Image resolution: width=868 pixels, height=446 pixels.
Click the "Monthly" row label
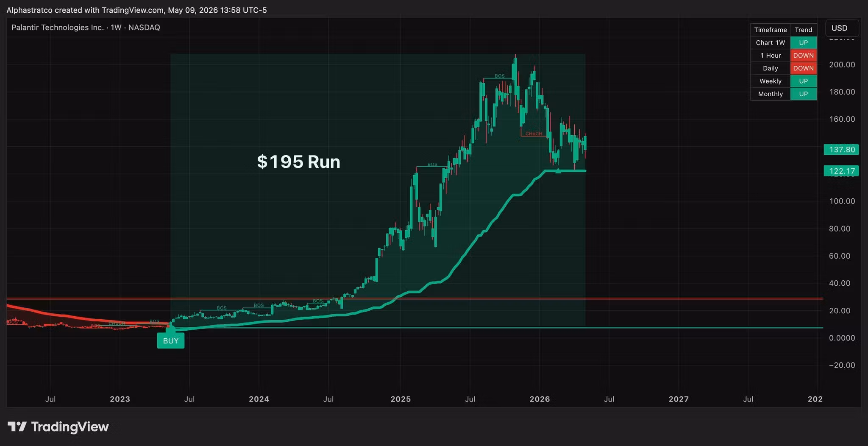coord(771,94)
